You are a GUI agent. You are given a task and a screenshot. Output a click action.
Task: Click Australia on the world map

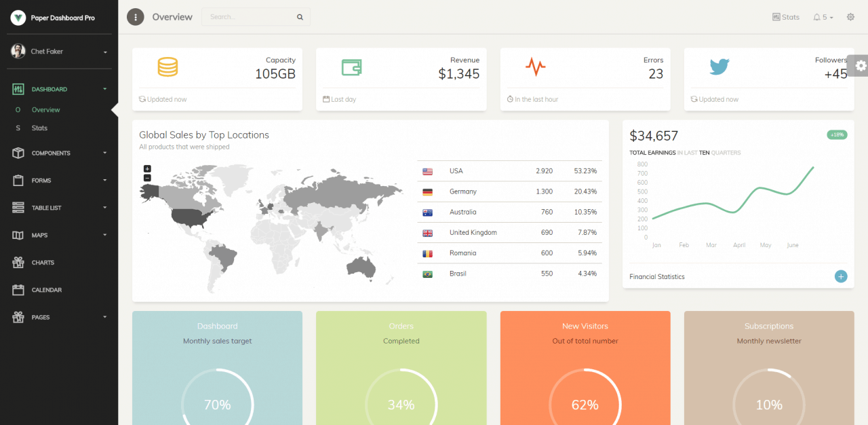coord(361,266)
